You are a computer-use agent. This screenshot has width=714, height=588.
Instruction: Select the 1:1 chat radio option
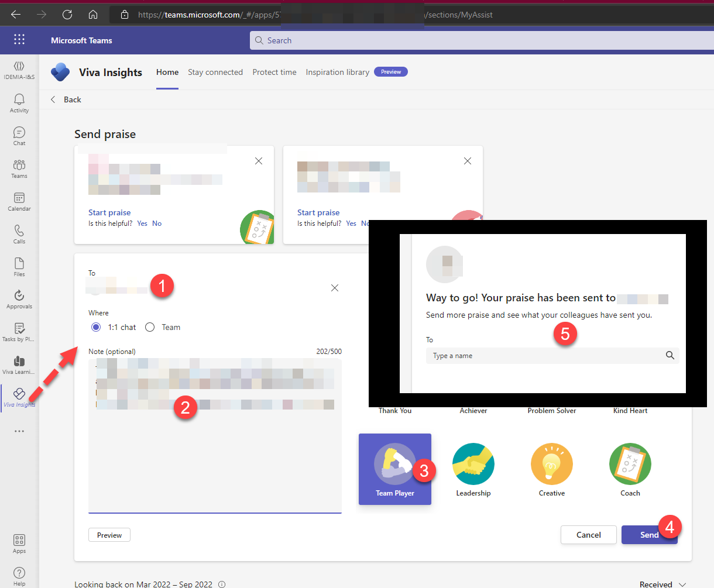96,327
